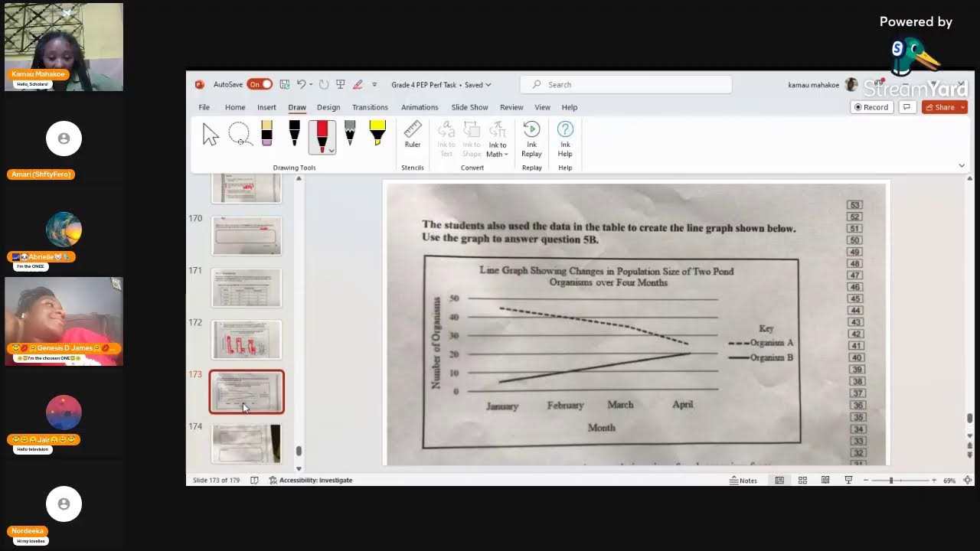980x551 pixels.
Task: Switch to the Home tab
Action: point(235,107)
